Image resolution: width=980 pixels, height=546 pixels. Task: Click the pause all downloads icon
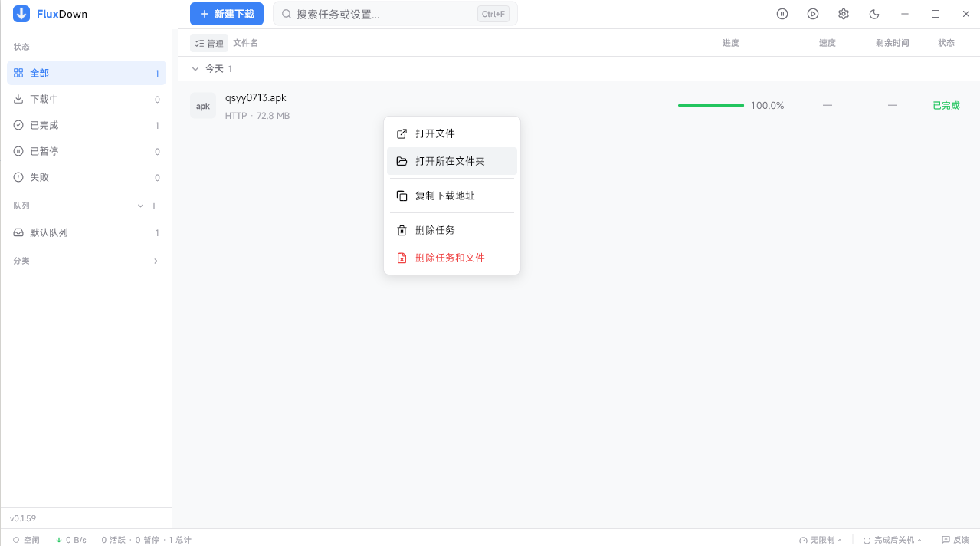782,14
